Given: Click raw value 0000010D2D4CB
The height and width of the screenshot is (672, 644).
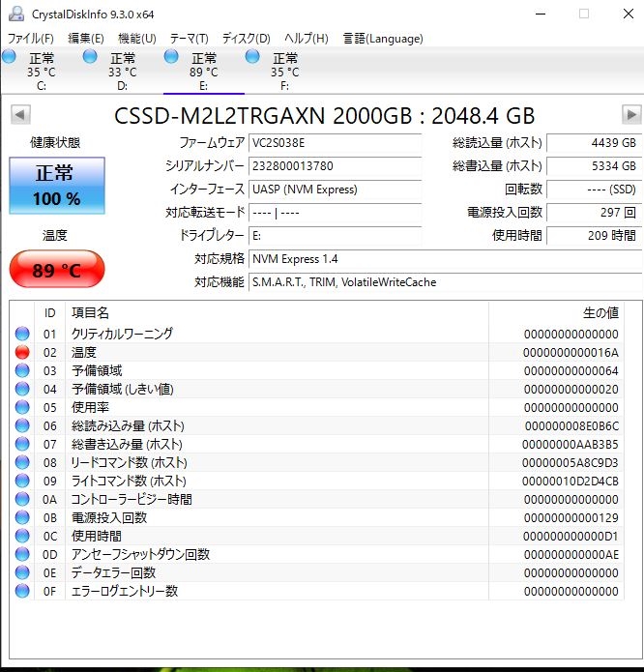Looking at the screenshot, I should pyautogui.click(x=571, y=482).
